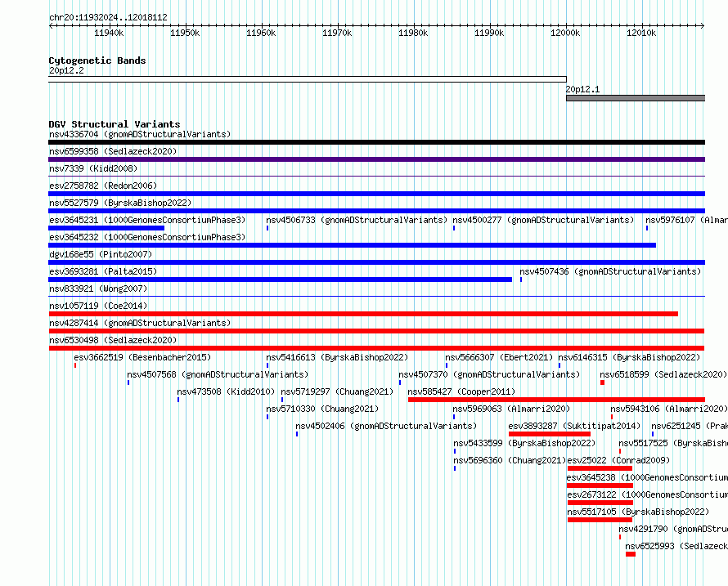Click nsv5433599 (ByrskaBishop2022) label
Viewport: 728px width, 586px height.
pos(524,444)
